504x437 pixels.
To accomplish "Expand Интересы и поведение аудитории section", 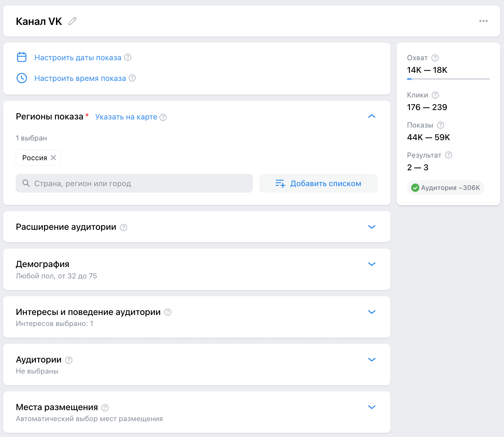I will 372,312.
